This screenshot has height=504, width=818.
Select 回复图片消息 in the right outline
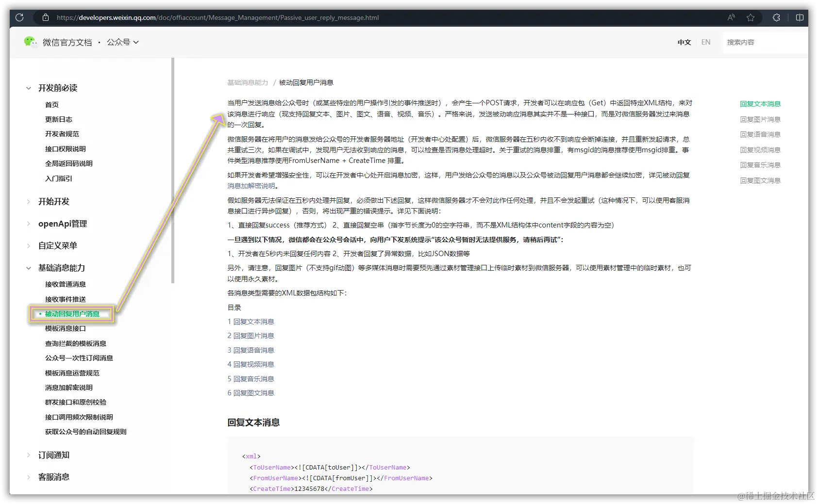(x=760, y=119)
